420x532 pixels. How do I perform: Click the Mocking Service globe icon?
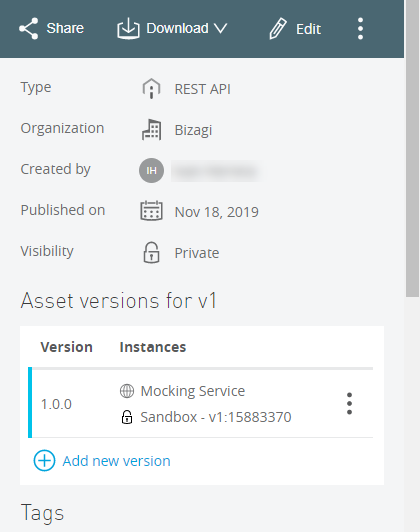(127, 391)
